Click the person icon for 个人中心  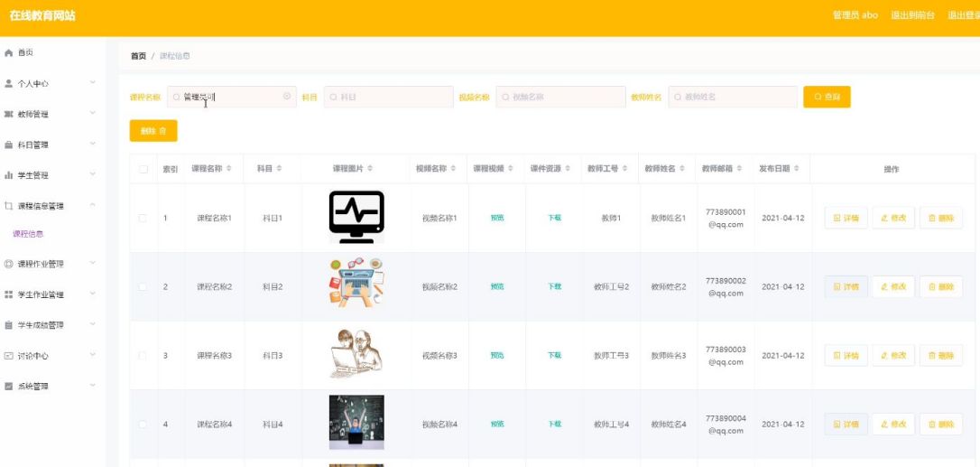[9, 83]
